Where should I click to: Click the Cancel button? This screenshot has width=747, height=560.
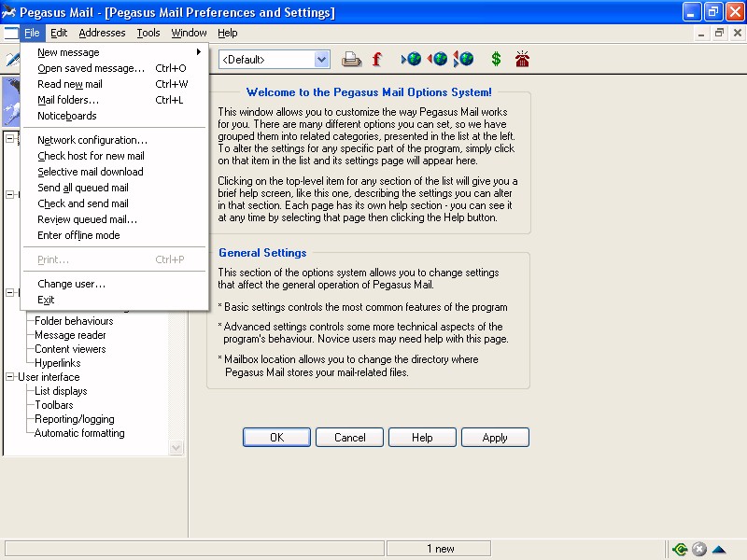coord(349,437)
